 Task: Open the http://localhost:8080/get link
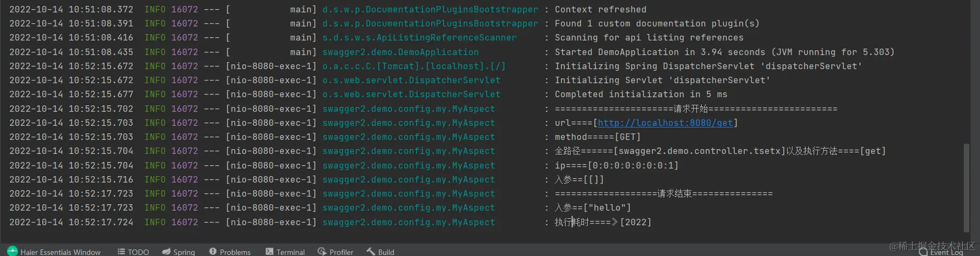tap(665, 123)
